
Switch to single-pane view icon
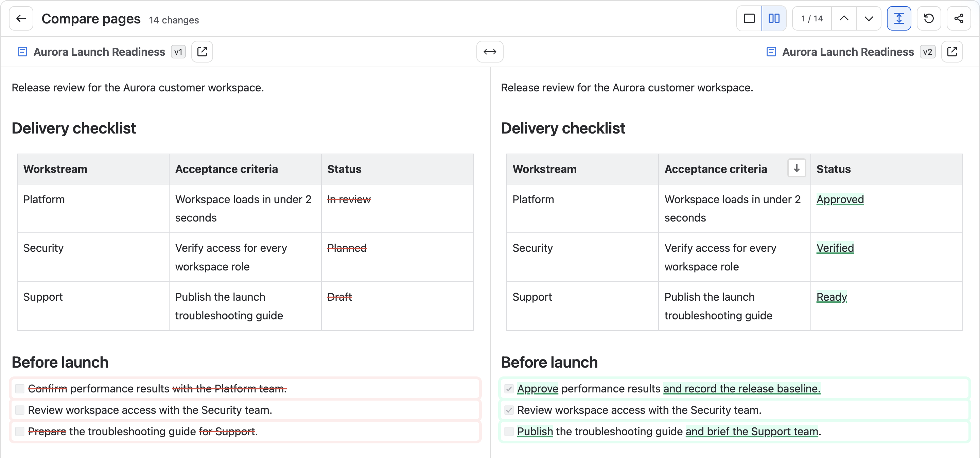click(749, 18)
